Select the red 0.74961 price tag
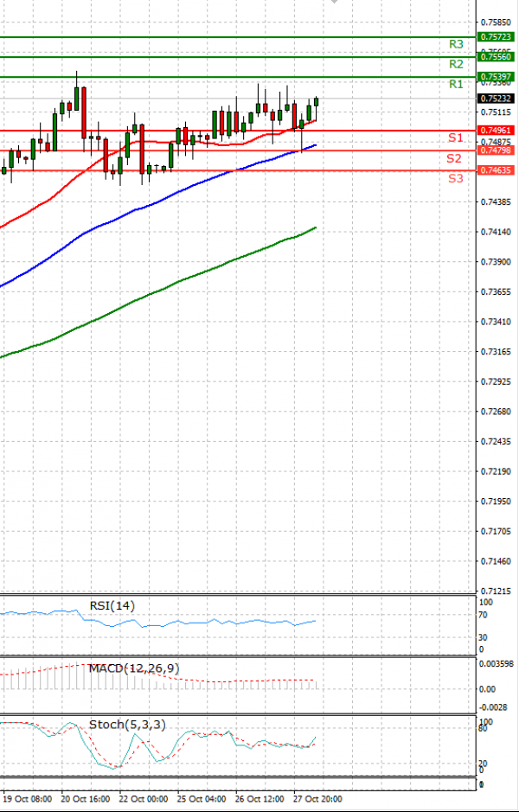 coord(496,131)
